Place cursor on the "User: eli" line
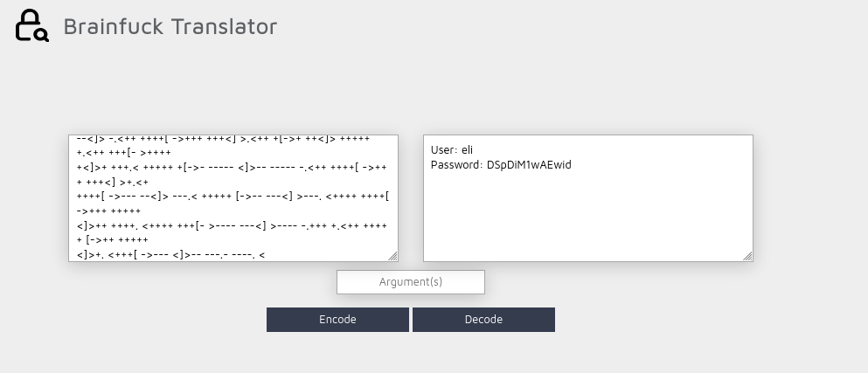Image resolution: width=868 pixels, height=373 pixels. tap(452, 150)
